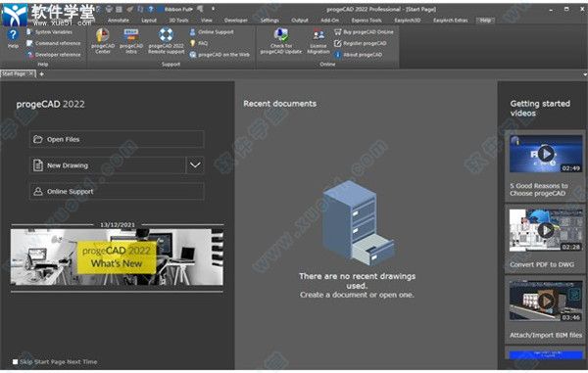588x373 pixels.
Task: Open About progeCAD info item
Action: 358,55
